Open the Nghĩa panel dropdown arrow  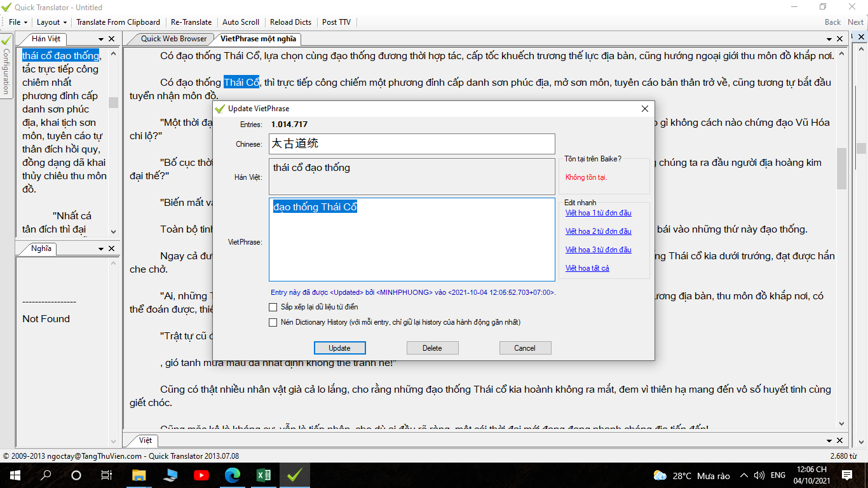[102, 249]
